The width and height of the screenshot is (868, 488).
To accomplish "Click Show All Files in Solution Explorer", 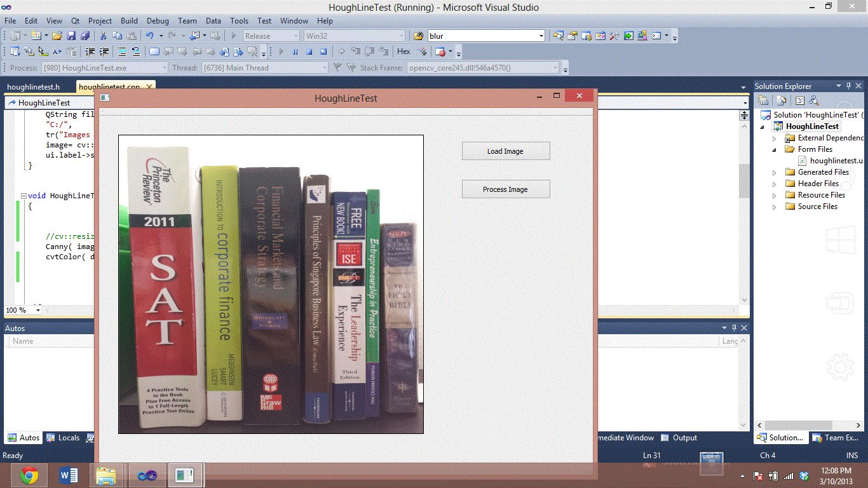I will (782, 100).
